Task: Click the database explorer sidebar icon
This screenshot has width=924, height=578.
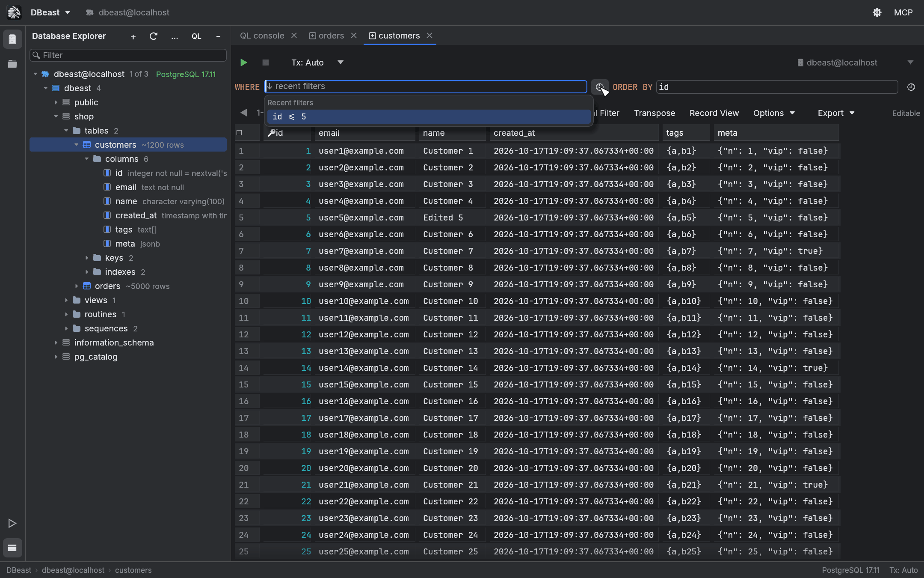Action: pos(12,39)
